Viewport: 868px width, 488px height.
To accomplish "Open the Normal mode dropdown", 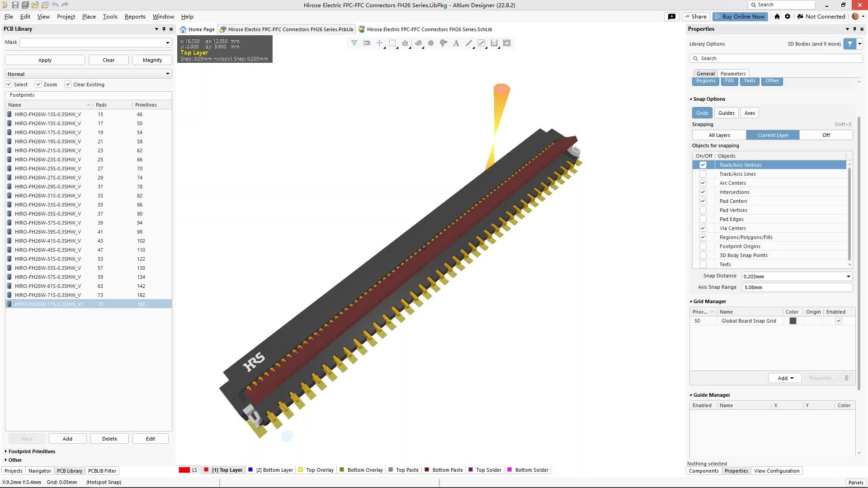I will [x=167, y=74].
